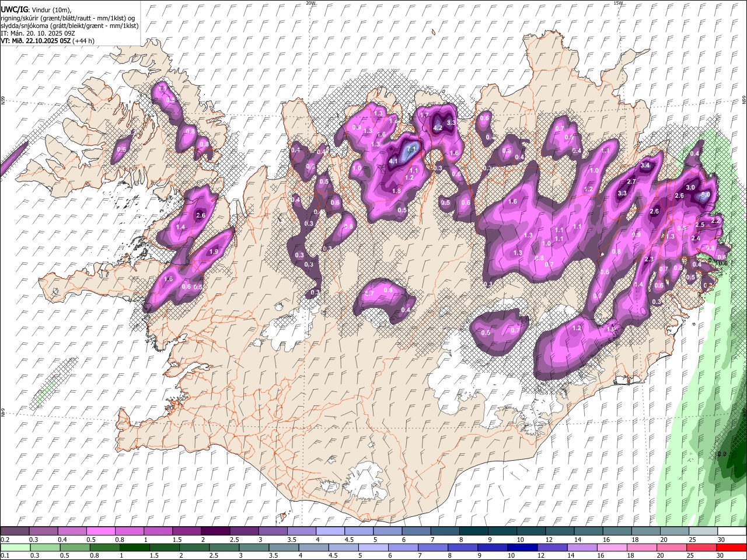The width and height of the screenshot is (747, 560).
Task: Pick the dark blue 10 swatch in the lower legend row
Action: (x=522, y=548)
